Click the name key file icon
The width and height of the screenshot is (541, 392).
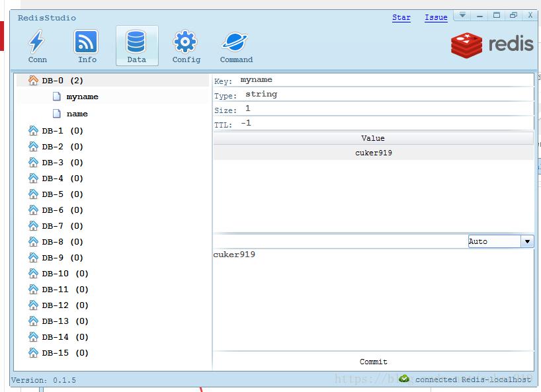[57, 114]
